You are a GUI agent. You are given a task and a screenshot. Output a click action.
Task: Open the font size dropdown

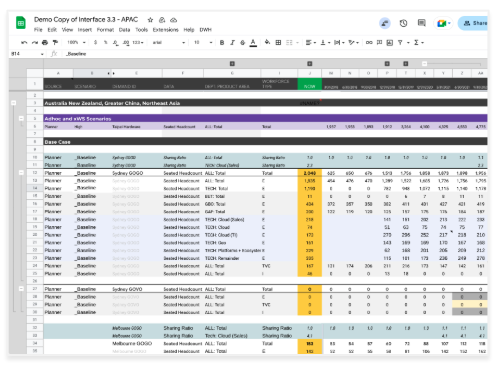coord(203,43)
